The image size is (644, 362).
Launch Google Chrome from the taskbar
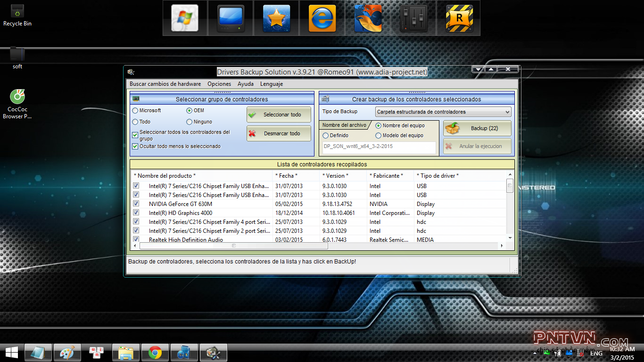(155, 353)
